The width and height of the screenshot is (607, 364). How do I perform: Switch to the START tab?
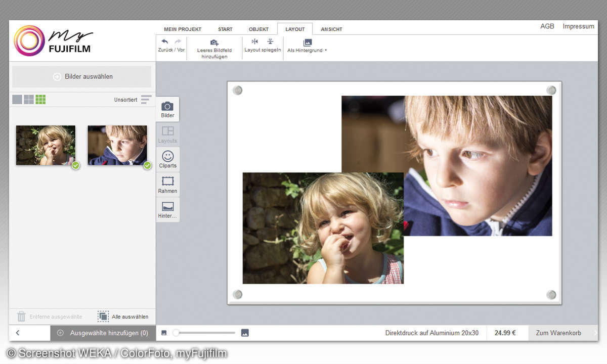[x=225, y=29]
